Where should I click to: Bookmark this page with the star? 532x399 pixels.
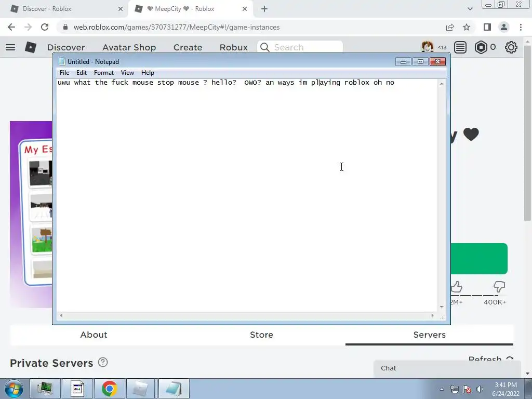pos(467,27)
